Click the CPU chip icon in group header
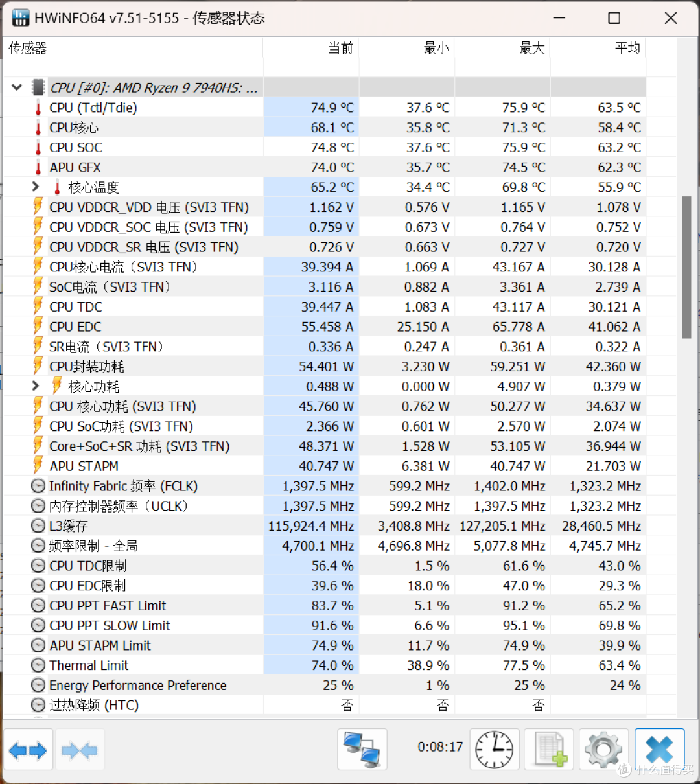Image resolution: width=700 pixels, height=784 pixels. [38, 87]
